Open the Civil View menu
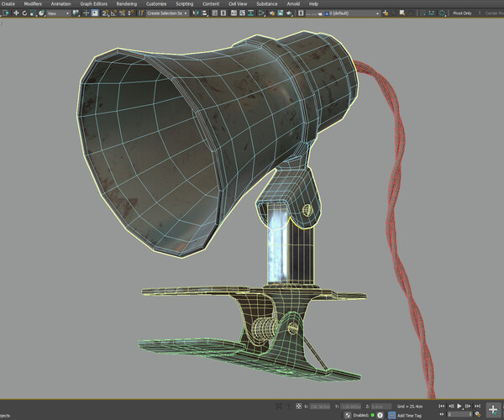 [x=238, y=4]
